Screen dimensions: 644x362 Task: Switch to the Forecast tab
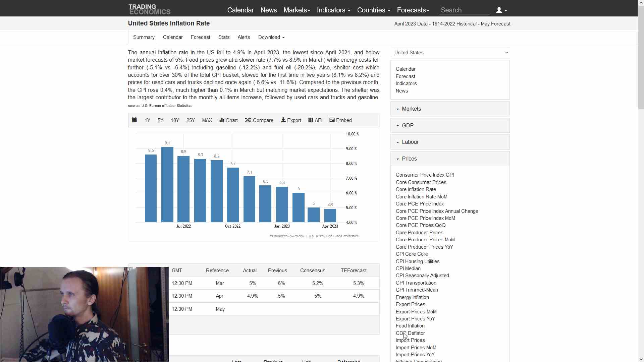[x=200, y=37]
